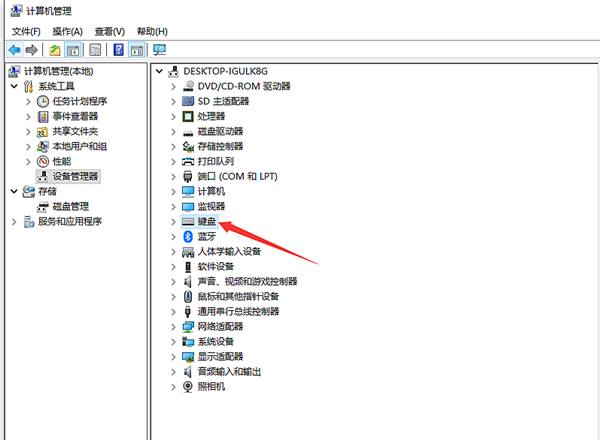This screenshot has width=600, height=440.
Task: Open the 查看(V) menu
Action: tap(109, 31)
